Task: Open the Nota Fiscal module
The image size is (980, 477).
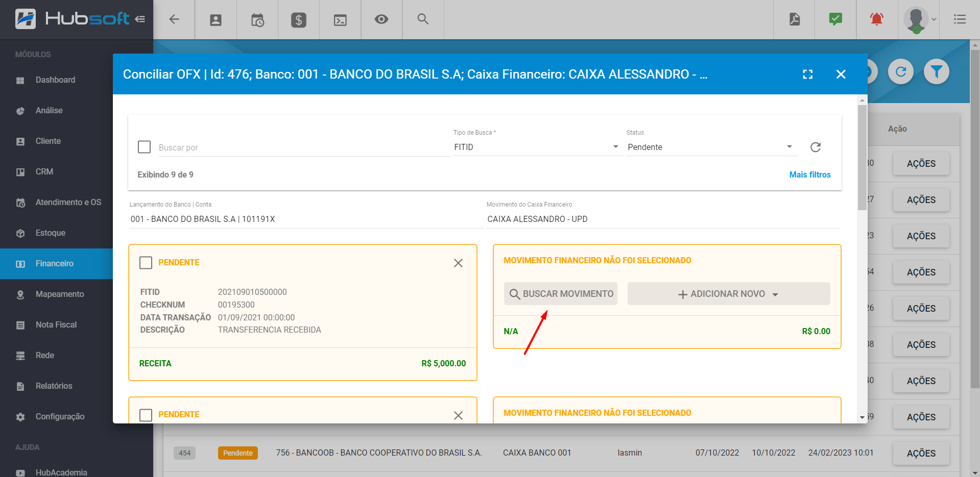Action: (56, 325)
